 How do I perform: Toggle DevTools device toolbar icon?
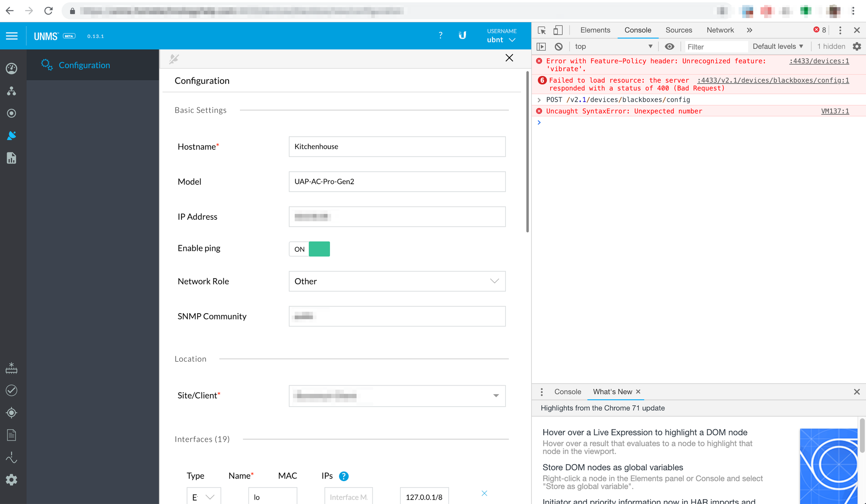click(558, 30)
